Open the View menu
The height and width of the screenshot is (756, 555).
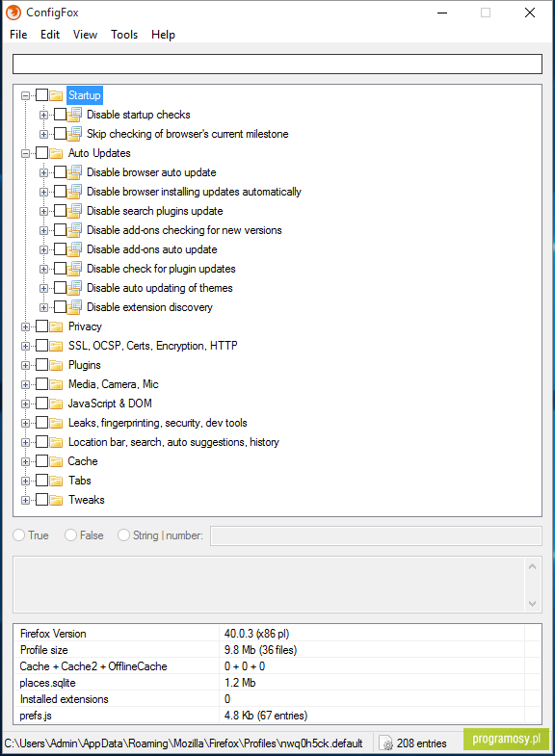tap(86, 35)
